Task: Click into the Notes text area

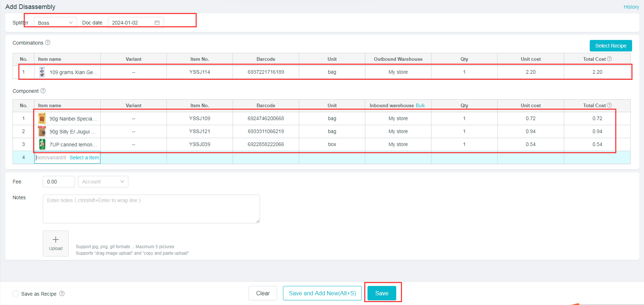Action: (151, 209)
